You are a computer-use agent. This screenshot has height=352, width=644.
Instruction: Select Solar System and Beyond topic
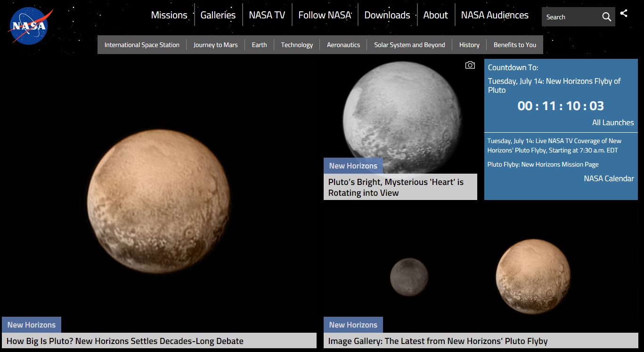[x=409, y=45]
